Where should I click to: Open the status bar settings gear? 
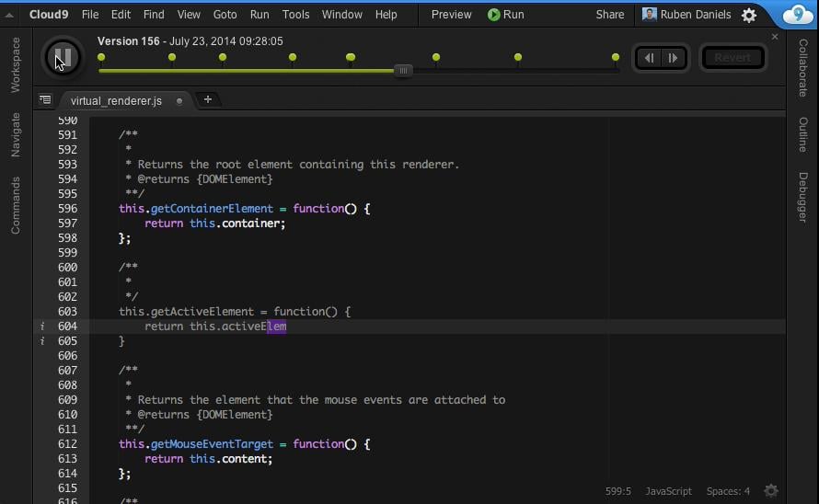coord(771,491)
